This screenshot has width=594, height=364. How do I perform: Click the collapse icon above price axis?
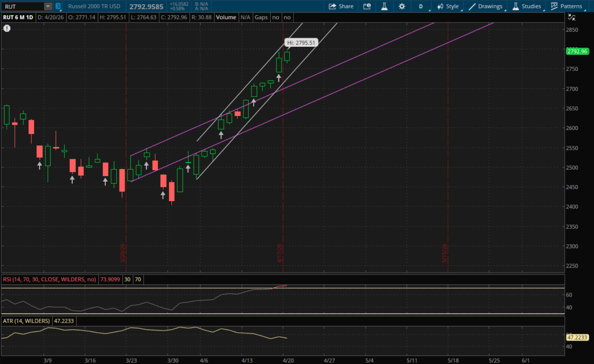tap(572, 17)
